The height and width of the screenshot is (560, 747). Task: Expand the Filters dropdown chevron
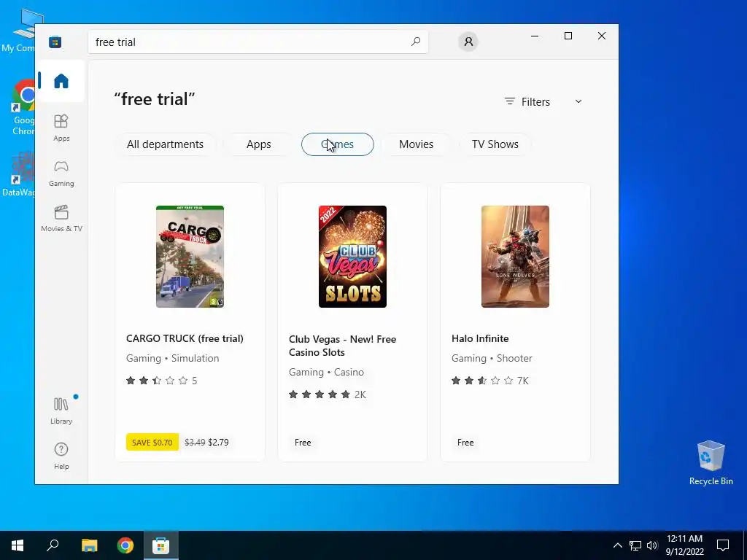pyautogui.click(x=578, y=101)
